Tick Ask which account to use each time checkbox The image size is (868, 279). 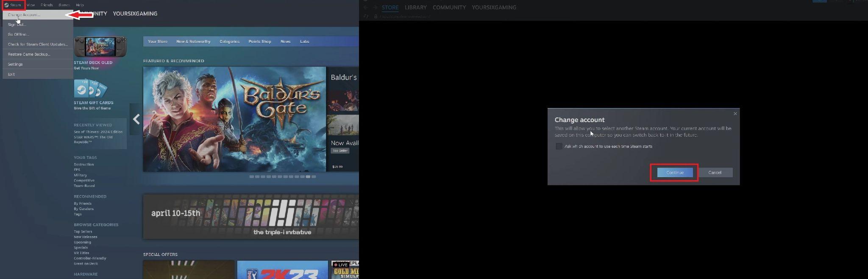pyautogui.click(x=559, y=146)
